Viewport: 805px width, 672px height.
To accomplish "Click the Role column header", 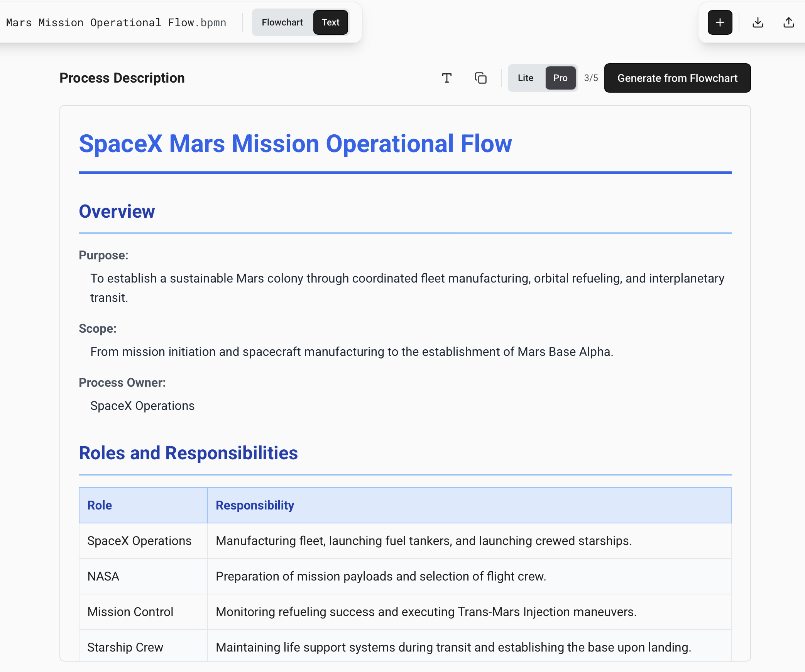I will [143, 505].
